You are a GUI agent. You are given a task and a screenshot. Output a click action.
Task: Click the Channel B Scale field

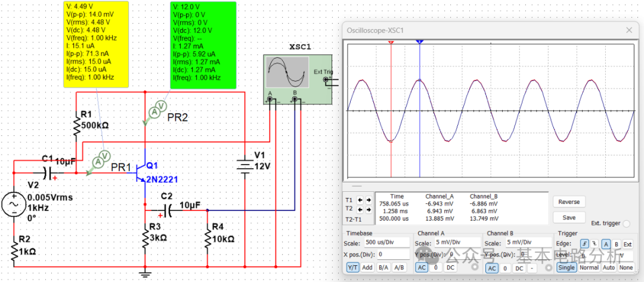pos(527,242)
